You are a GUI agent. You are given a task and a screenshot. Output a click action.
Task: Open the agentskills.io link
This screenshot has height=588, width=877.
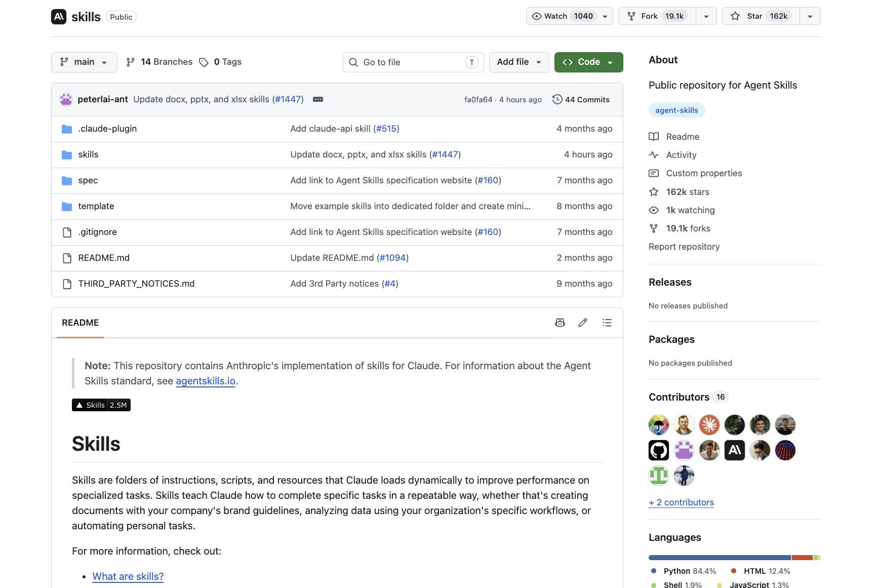[206, 381]
